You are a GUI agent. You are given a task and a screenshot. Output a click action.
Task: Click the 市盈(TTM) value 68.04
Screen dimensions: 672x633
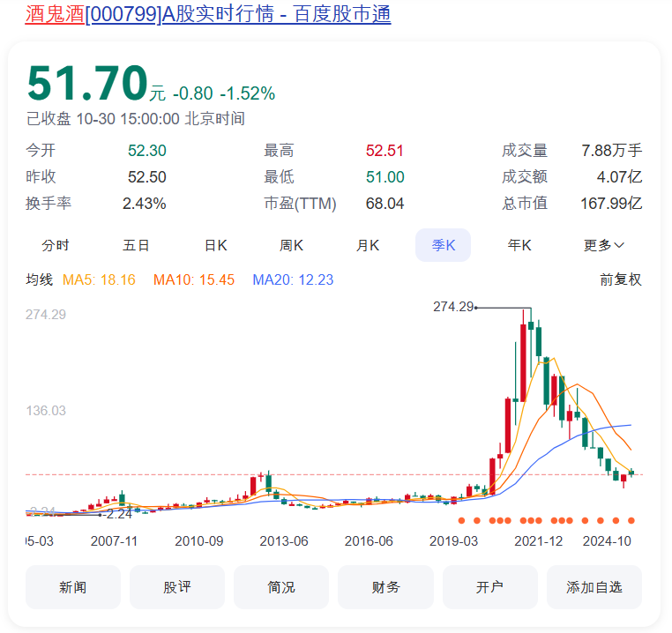coord(385,203)
